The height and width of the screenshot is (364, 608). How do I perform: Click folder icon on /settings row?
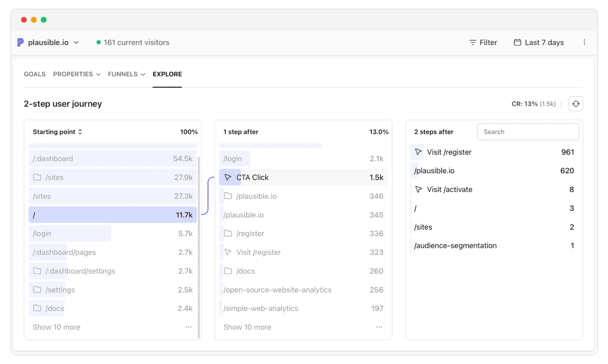37,289
